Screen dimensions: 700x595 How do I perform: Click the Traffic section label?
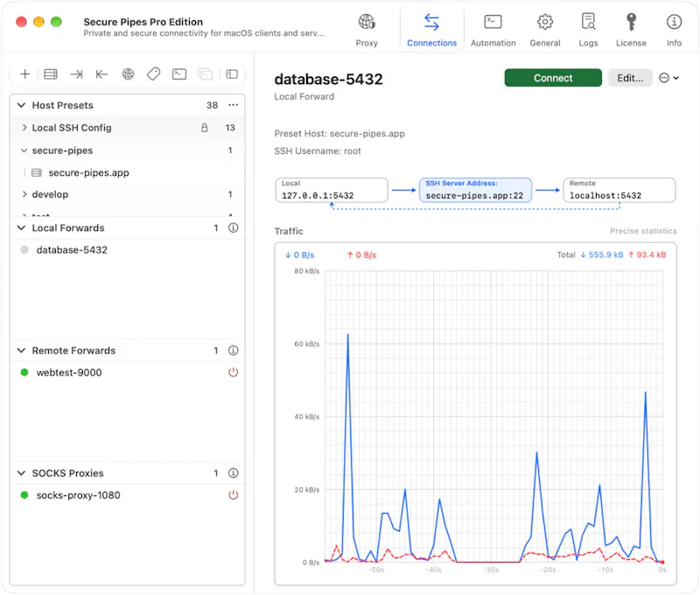pos(289,231)
